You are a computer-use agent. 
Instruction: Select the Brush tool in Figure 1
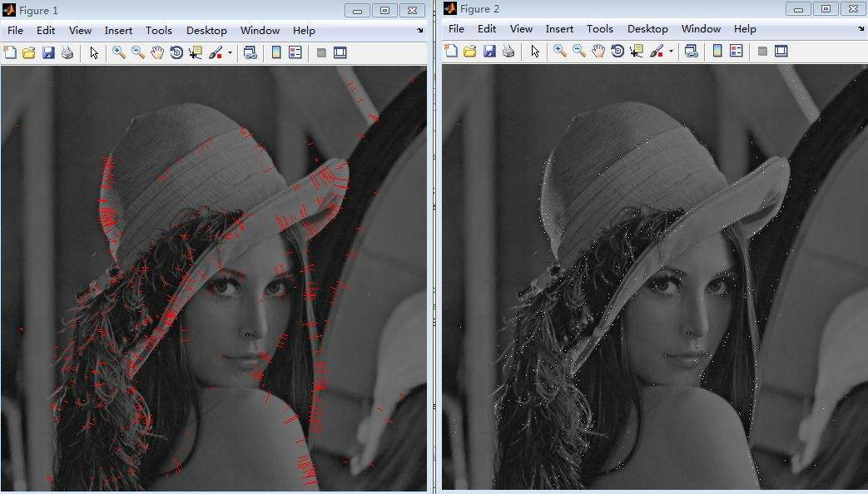[x=216, y=52]
